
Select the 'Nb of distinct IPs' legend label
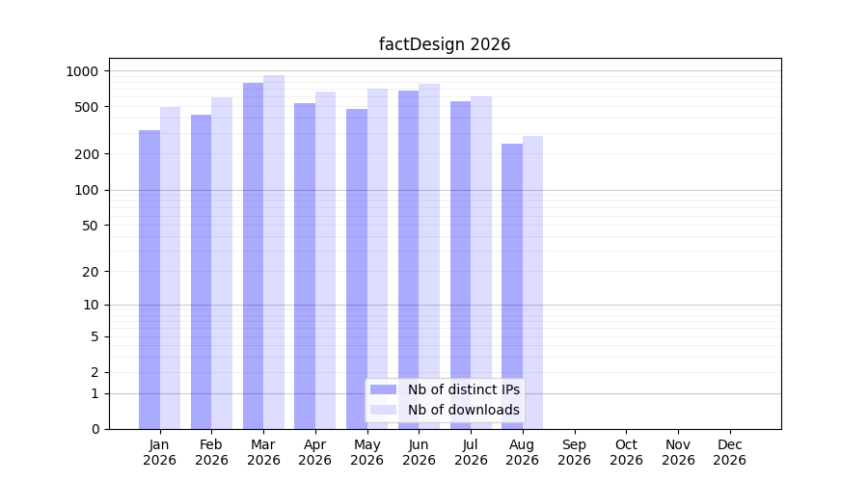(464, 389)
